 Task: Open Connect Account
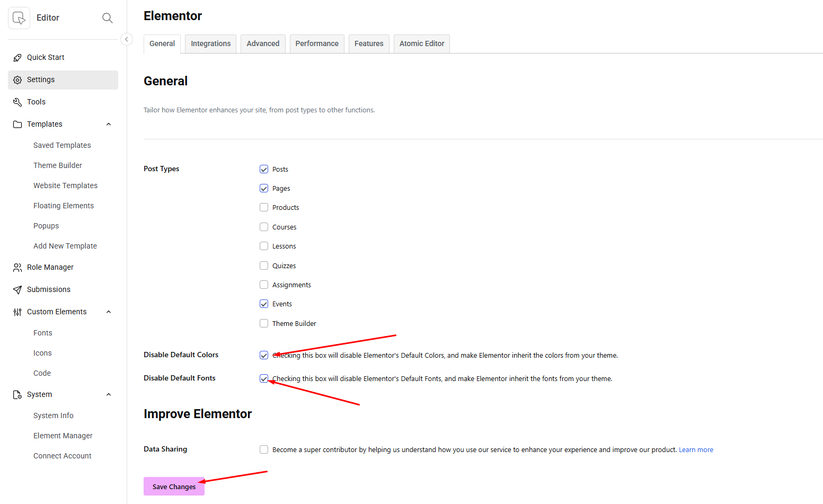click(63, 456)
